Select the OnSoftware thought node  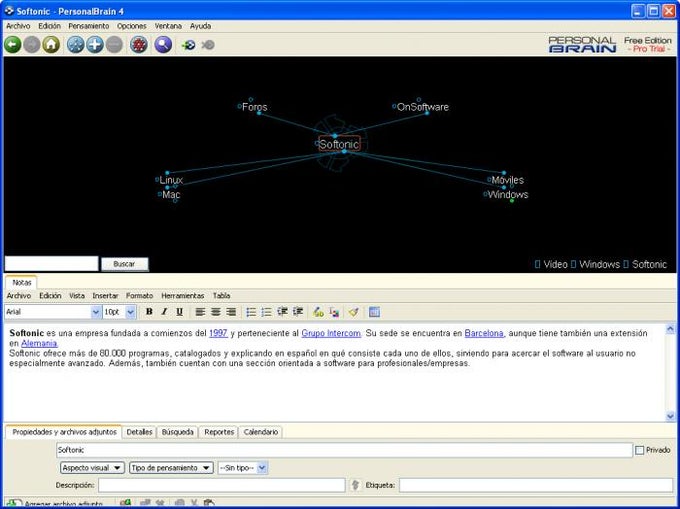tap(423, 107)
